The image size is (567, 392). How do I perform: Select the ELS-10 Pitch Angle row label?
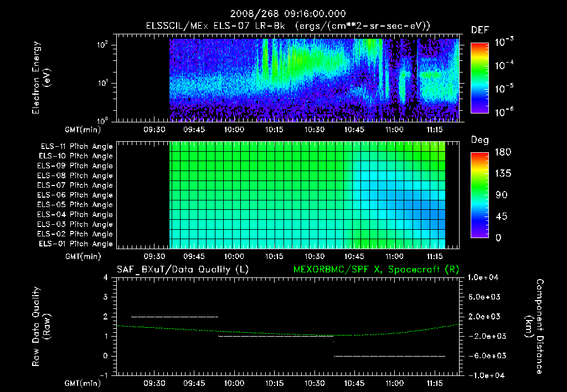[x=76, y=156]
